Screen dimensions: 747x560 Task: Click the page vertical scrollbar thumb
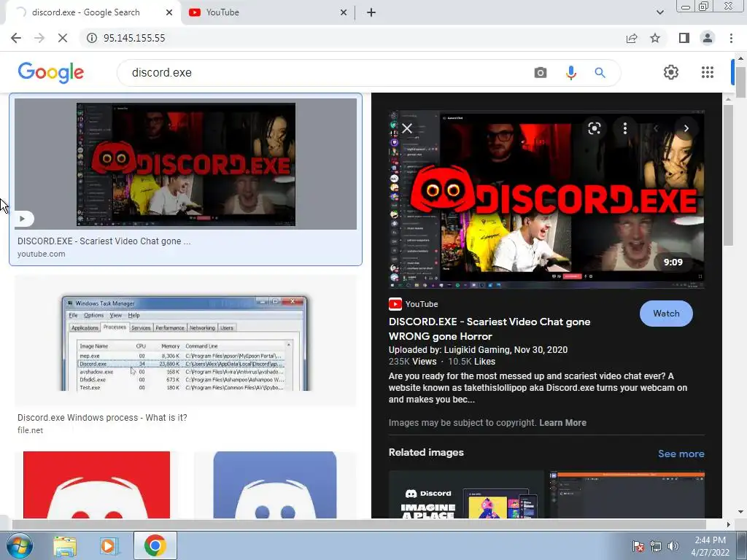point(740,82)
